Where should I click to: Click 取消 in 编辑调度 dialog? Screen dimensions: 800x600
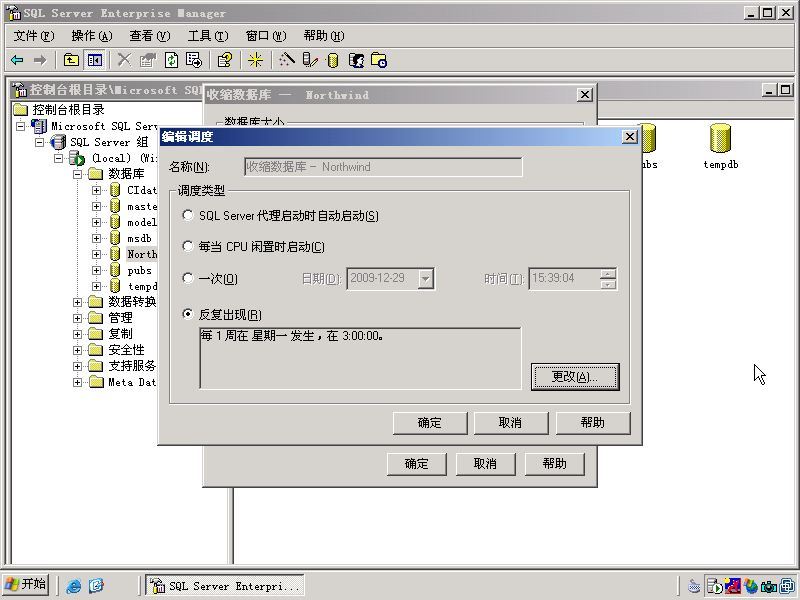pyautogui.click(x=511, y=423)
